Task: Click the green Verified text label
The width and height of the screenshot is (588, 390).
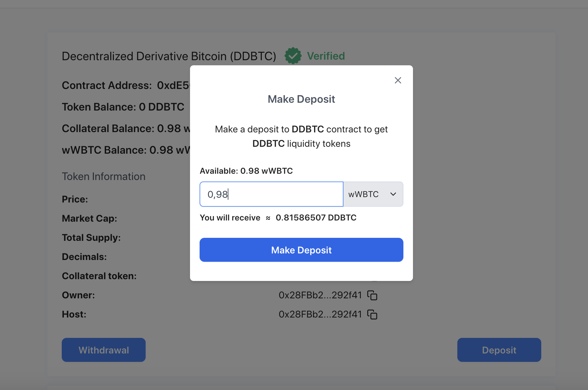Action: tap(326, 56)
